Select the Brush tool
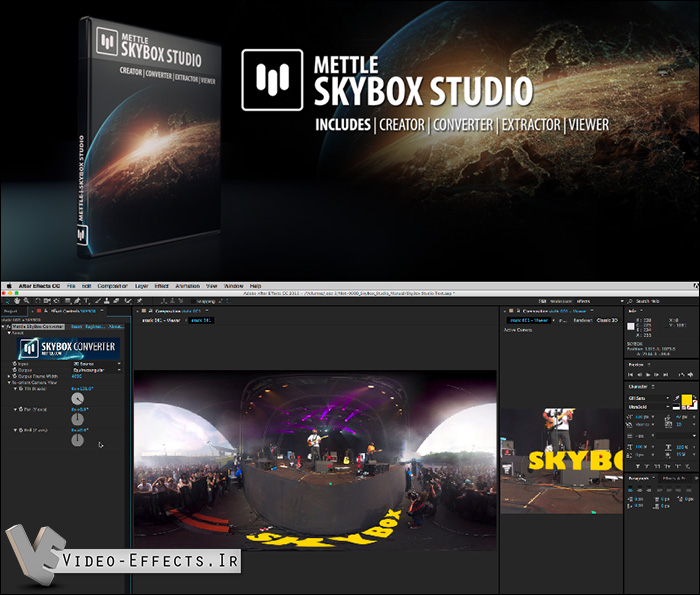Viewport: 700px width, 595px height. [x=98, y=301]
